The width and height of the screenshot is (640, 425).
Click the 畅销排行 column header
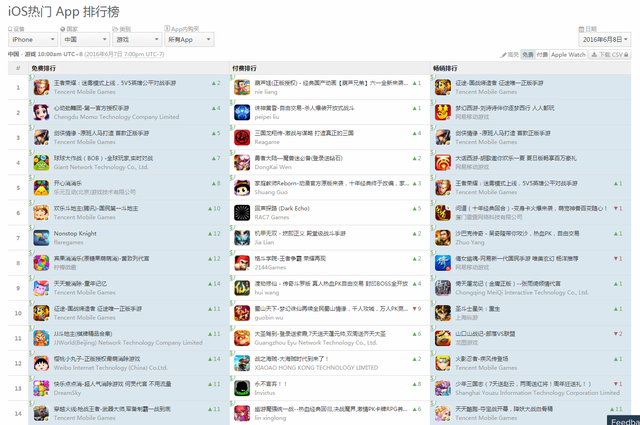(x=445, y=68)
